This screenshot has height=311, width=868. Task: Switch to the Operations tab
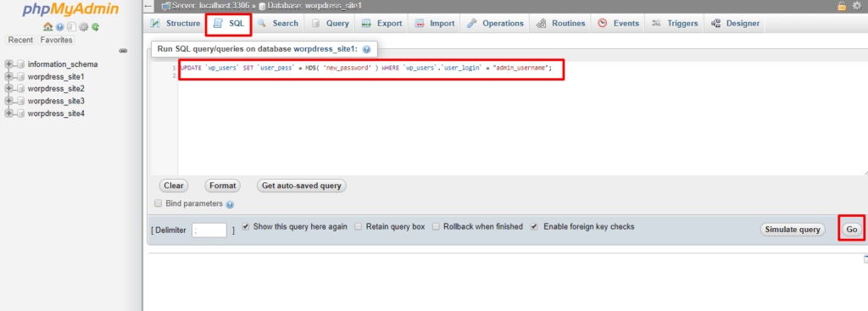[495, 23]
